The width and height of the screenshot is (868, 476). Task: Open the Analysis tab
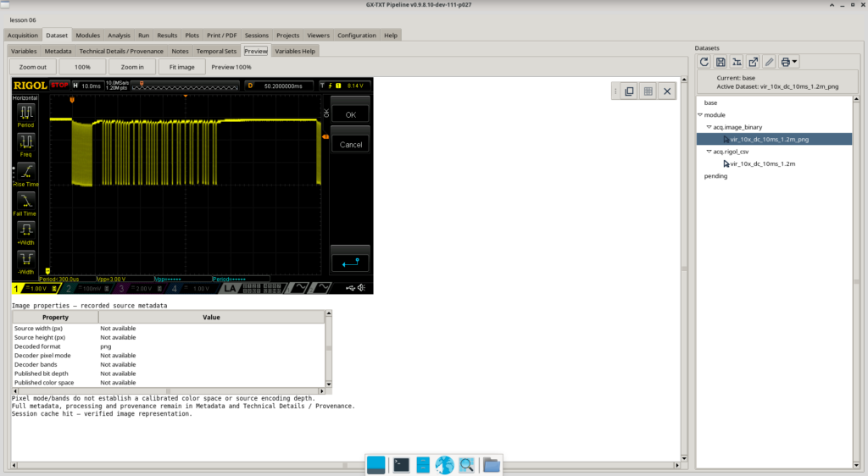119,36
